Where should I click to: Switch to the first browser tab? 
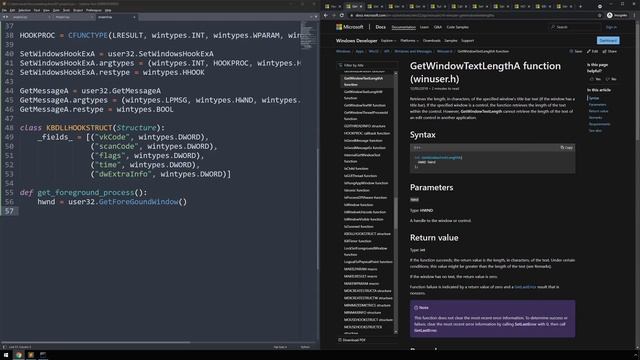tap(333, 6)
